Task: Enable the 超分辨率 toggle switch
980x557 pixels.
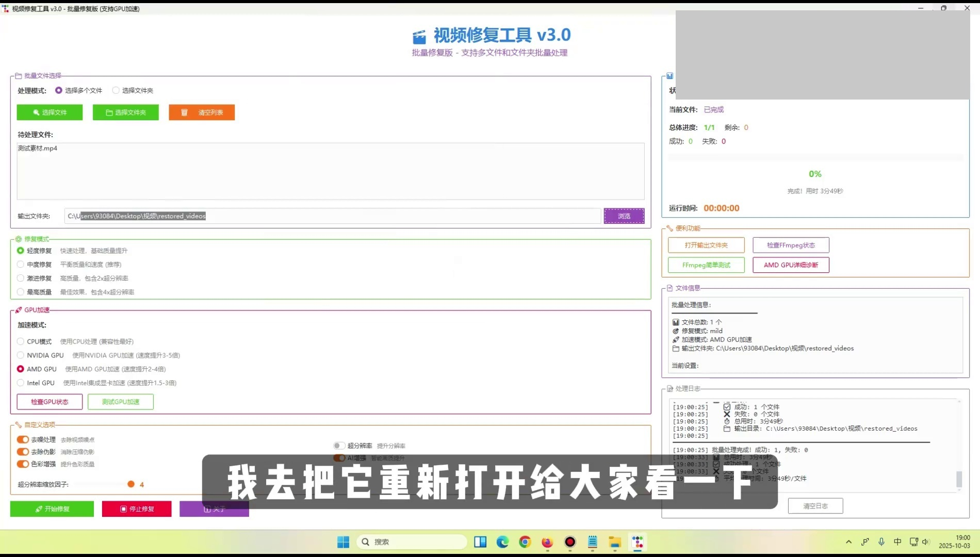Action: coord(339,446)
